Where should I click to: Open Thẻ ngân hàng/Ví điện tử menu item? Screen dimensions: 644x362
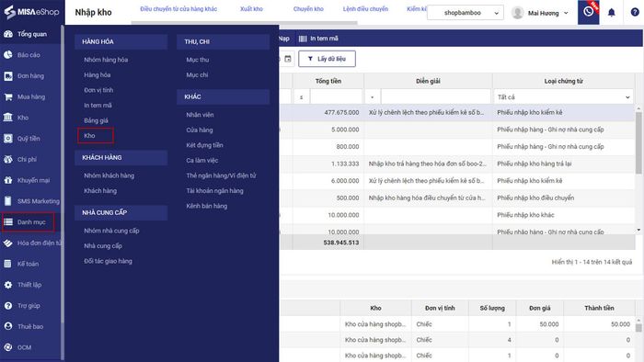(221, 175)
